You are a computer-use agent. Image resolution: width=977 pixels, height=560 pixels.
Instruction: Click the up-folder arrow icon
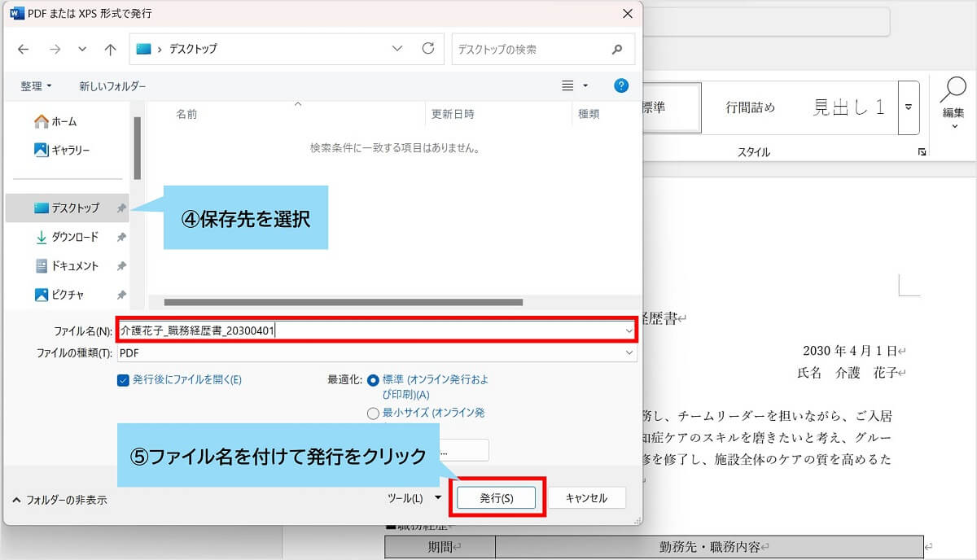pos(111,50)
